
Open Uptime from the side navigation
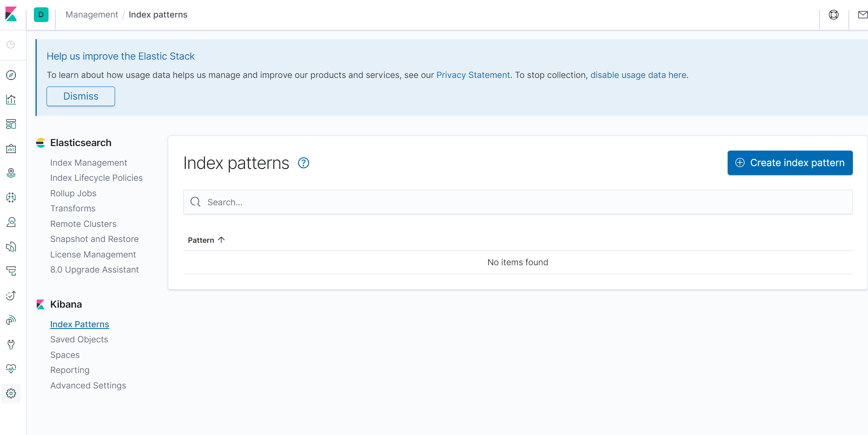point(11,295)
